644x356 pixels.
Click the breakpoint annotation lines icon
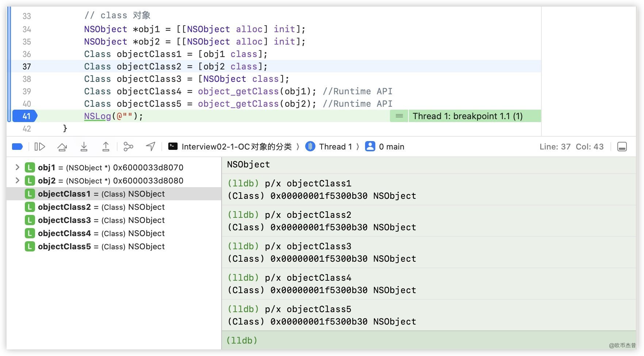[x=399, y=116]
